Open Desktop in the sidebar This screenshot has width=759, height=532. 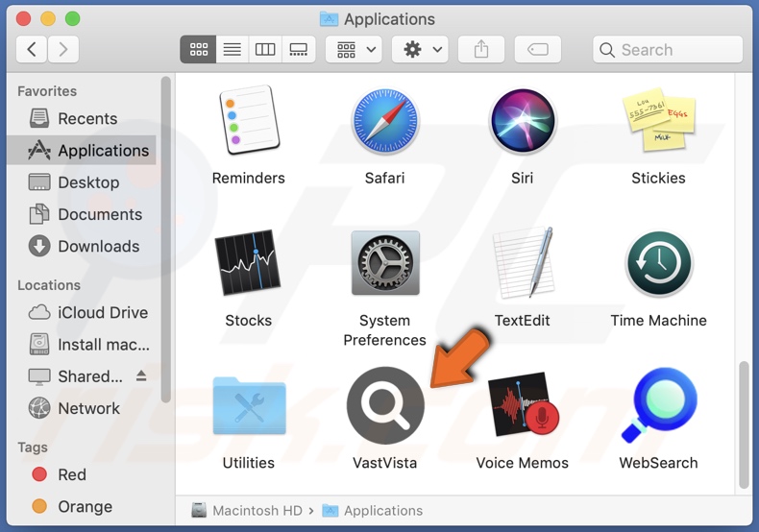pos(82,182)
